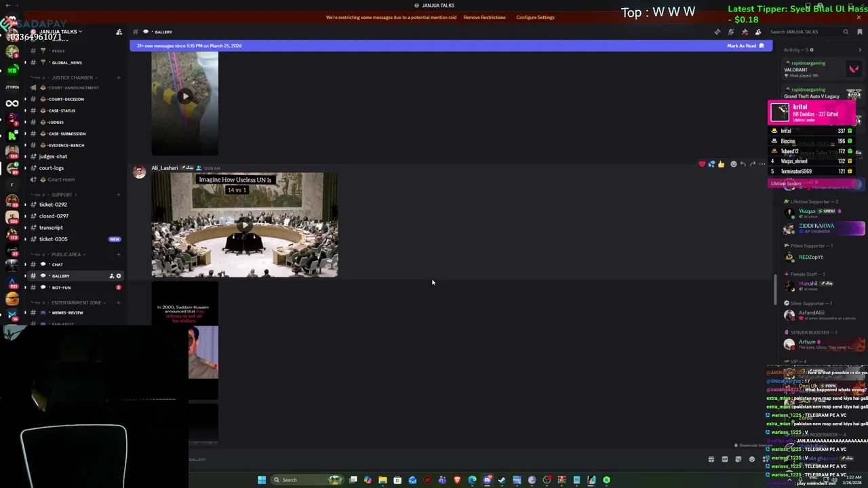Open MEMES-REVIEW channel
The width and height of the screenshot is (868, 488).
(x=75, y=312)
